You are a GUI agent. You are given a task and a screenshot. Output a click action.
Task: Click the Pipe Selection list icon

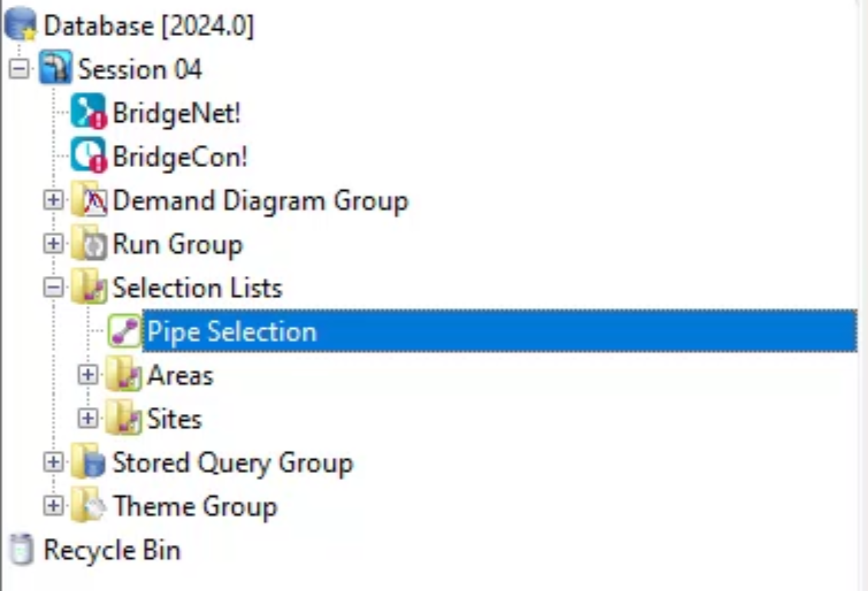pos(124,330)
